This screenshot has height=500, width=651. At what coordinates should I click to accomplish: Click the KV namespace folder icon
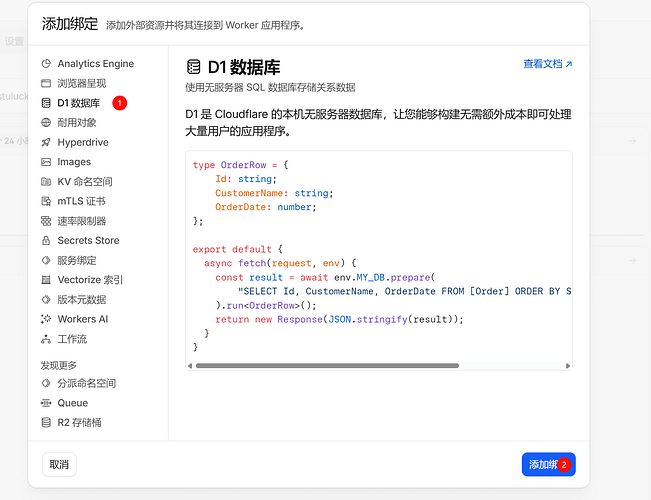(x=46, y=181)
